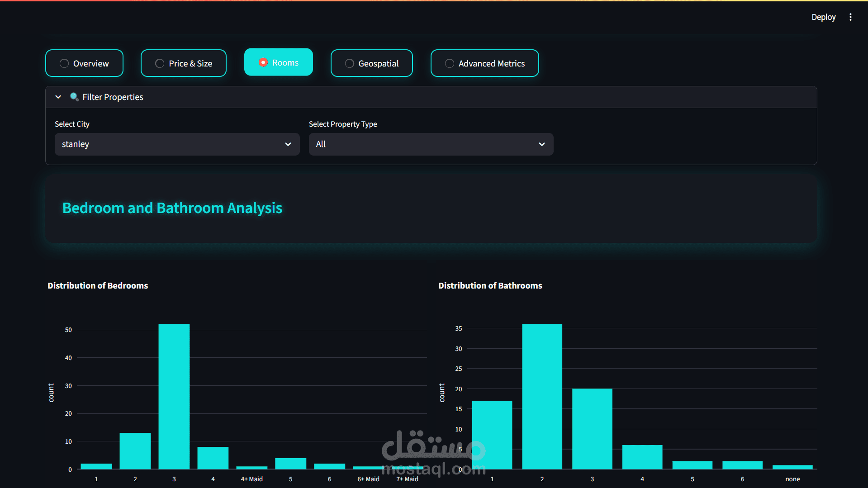868x488 pixels.
Task: Click the magnifying glass filter icon
Action: [74, 97]
